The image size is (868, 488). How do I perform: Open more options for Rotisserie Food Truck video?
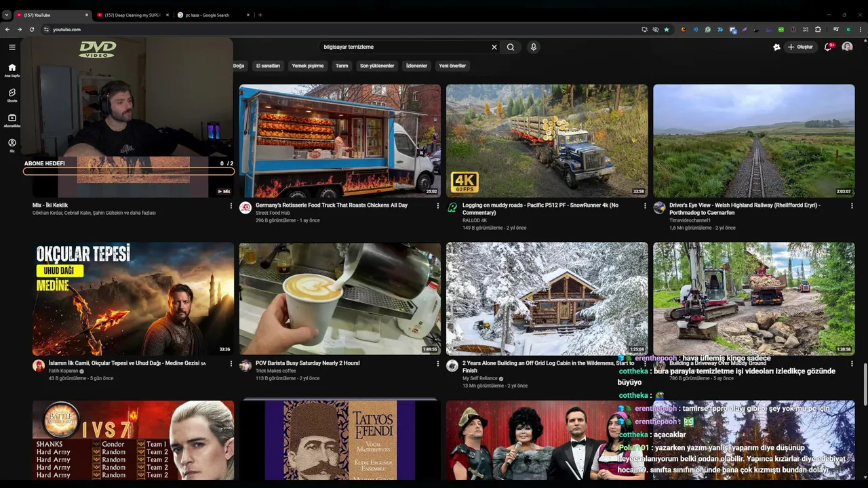coord(437,205)
